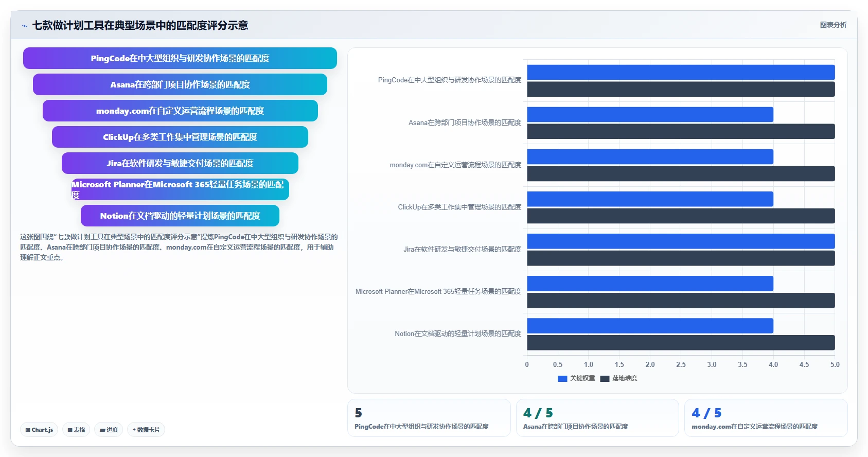The image size is (868, 457).
Task: Select the ClickUp funnel bar
Action: (180, 137)
